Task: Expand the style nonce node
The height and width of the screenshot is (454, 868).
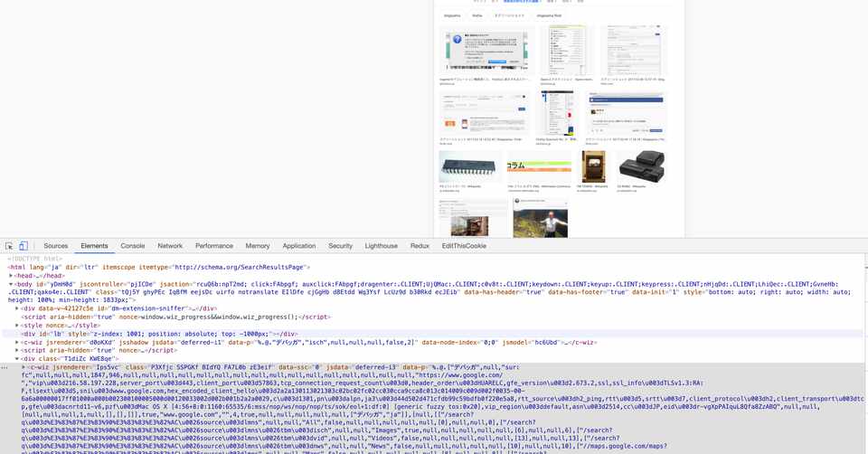Action: pos(17,326)
